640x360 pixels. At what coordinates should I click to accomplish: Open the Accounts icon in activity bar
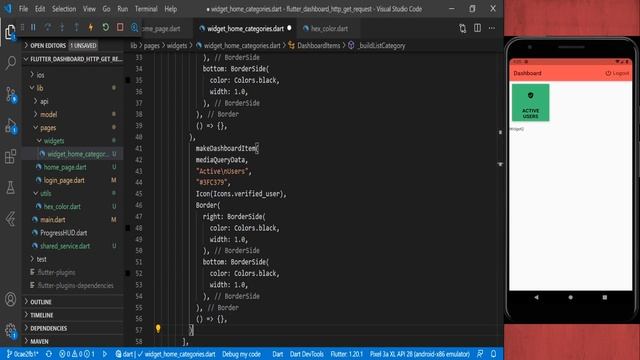click(x=10, y=299)
